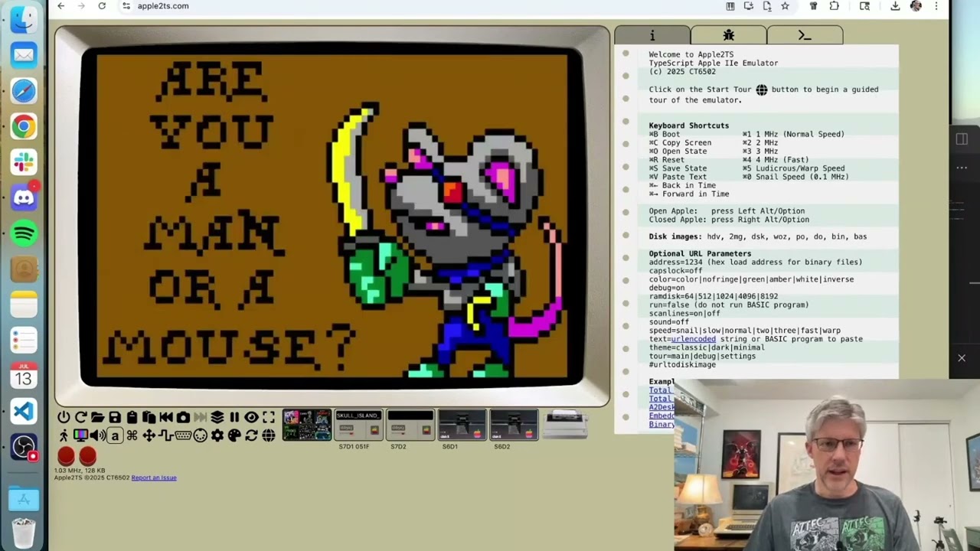Viewport: 980px width, 551px height.
Task: Take a snapshot with the camera icon
Action: point(183,417)
